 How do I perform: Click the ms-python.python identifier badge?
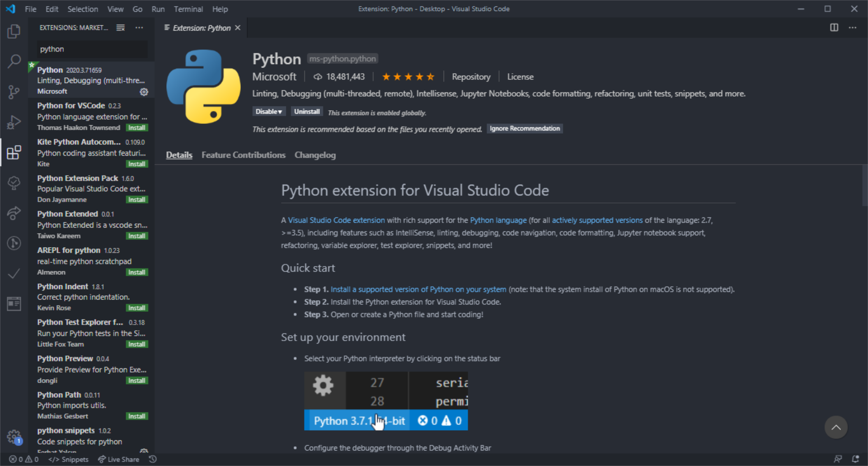click(x=342, y=59)
